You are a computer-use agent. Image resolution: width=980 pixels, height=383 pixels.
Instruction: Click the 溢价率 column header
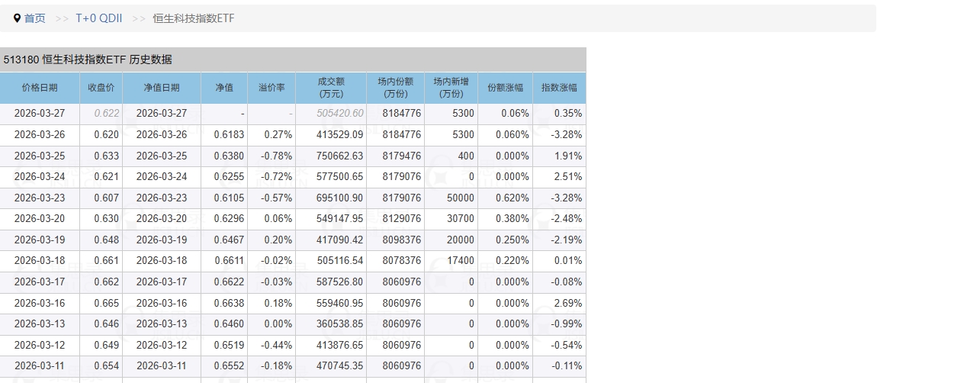[272, 88]
